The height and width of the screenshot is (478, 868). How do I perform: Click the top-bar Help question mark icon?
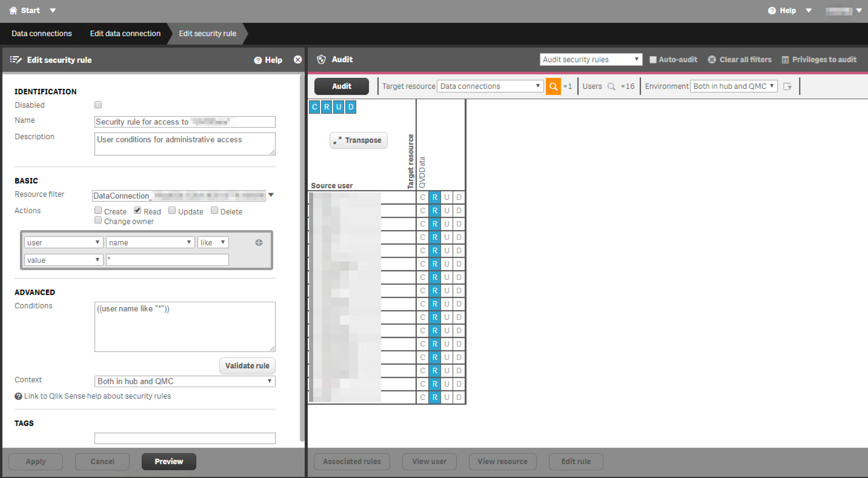(x=772, y=11)
